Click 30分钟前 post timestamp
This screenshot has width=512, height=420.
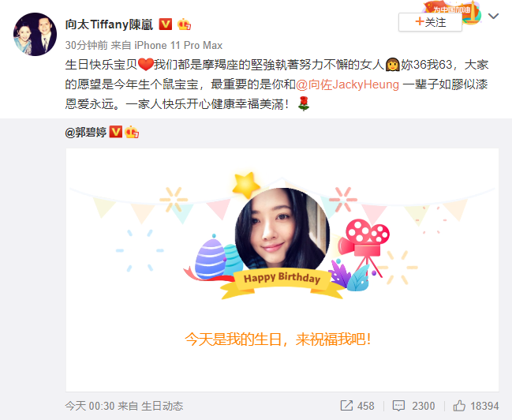coord(87,45)
